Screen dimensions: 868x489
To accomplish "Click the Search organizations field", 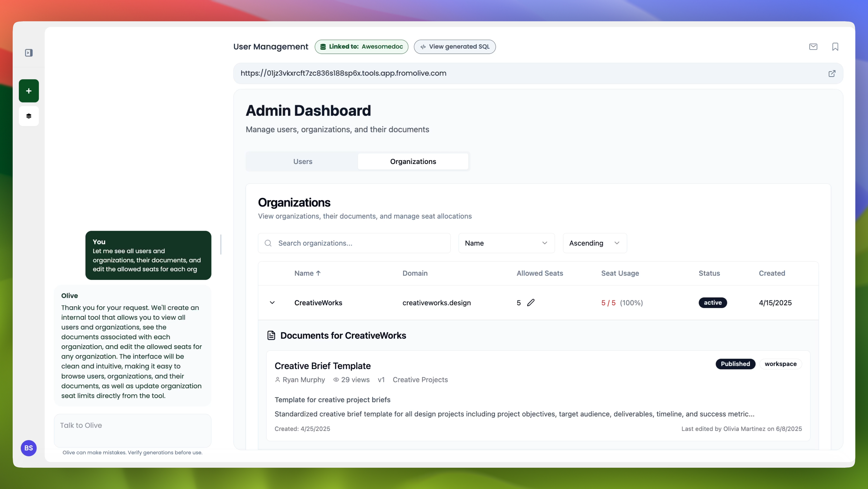I will click(355, 243).
